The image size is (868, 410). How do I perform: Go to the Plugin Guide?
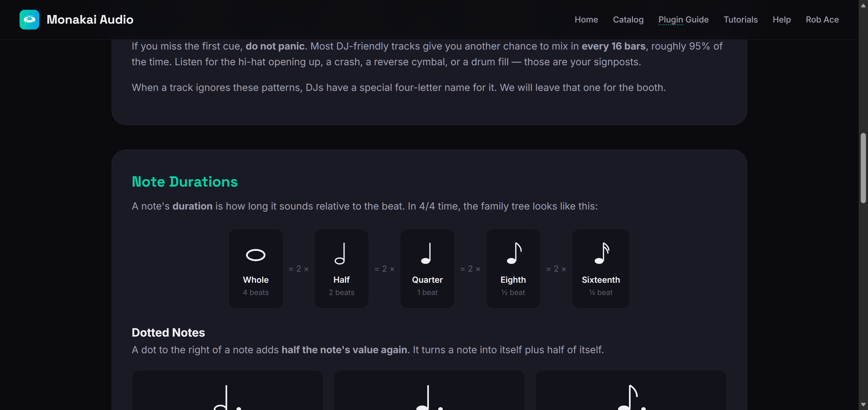683,20
